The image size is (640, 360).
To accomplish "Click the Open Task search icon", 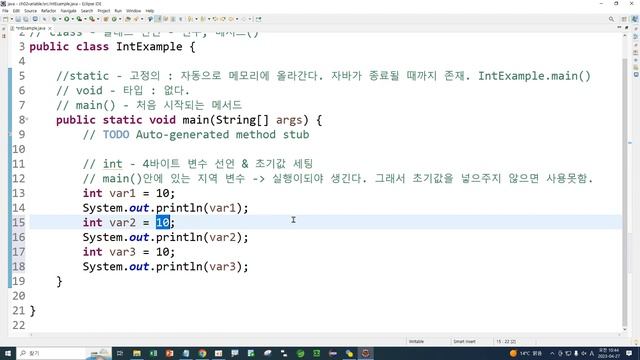I will click(136, 19).
